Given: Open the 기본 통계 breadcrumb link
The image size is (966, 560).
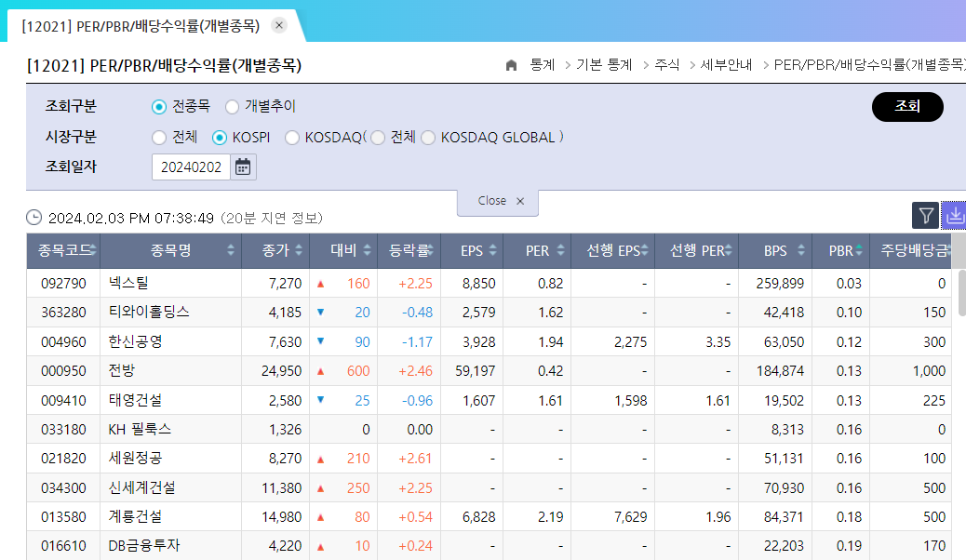Looking at the screenshot, I should point(604,65).
